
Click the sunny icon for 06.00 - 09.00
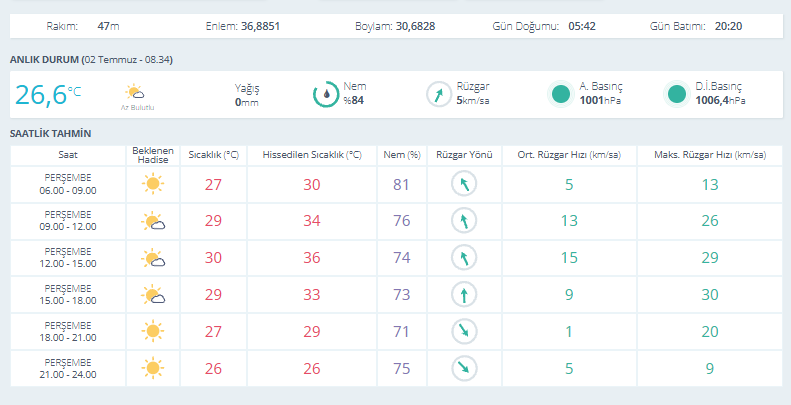tap(152, 184)
